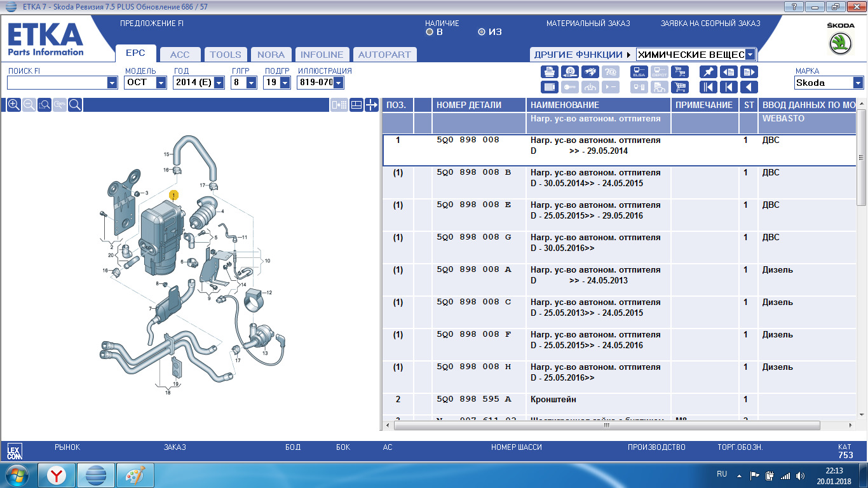
Task: Click the horizontal scrollbar of parts list
Action: coord(606,426)
